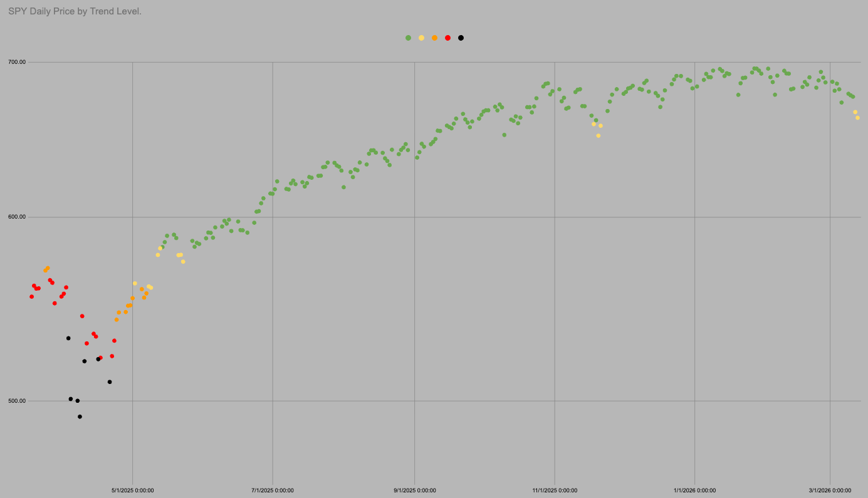Screen dimensions: 868x498
Task: Click the 3/1/2026 0:00:00 x-axis label
Action: tap(830, 490)
